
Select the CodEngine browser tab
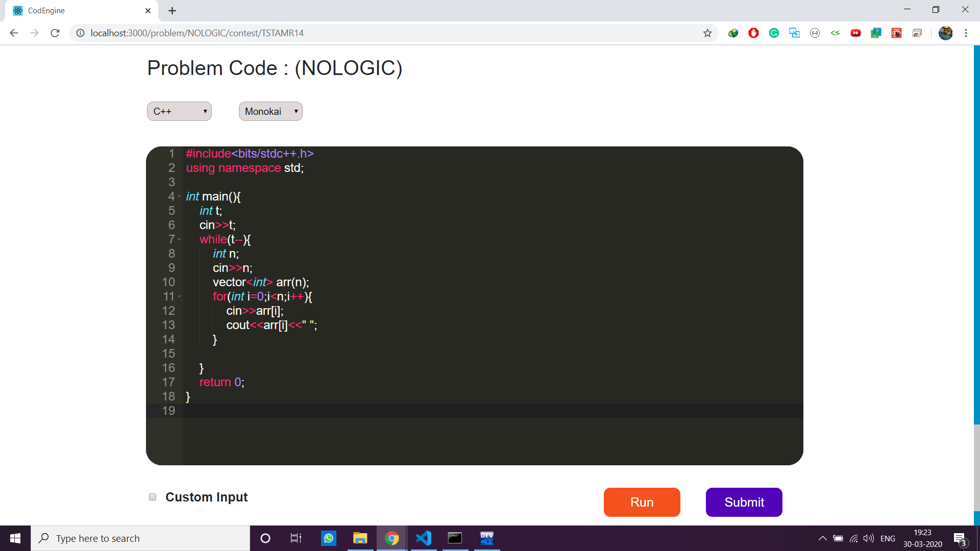click(x=77, y=11)
